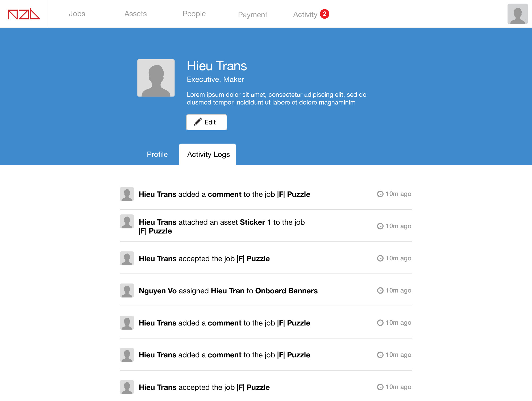Click avatar beside Sticker 1 asset entry

tap(127, 221)
